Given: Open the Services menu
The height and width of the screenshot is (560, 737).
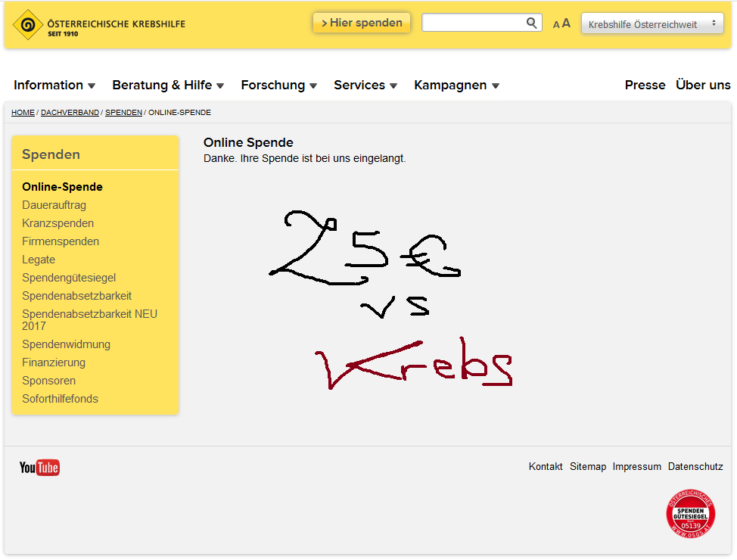Looking at the screenshot, I should point(365,85).
